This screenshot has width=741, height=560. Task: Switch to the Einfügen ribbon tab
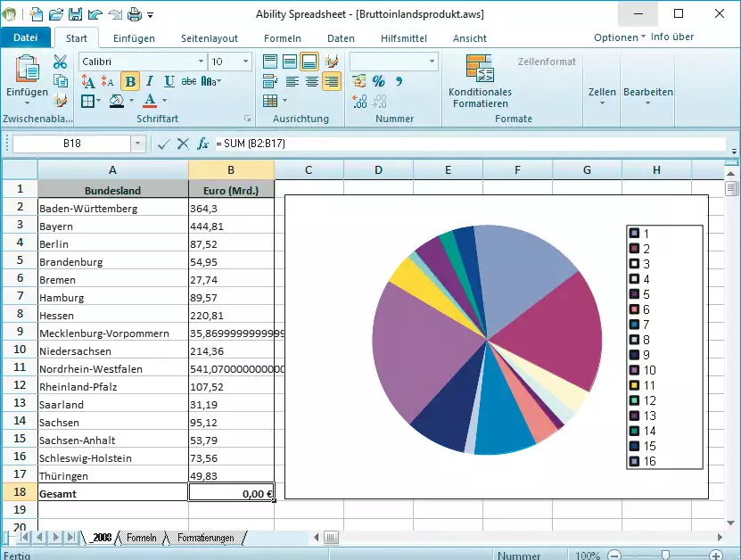coord(134,38)
